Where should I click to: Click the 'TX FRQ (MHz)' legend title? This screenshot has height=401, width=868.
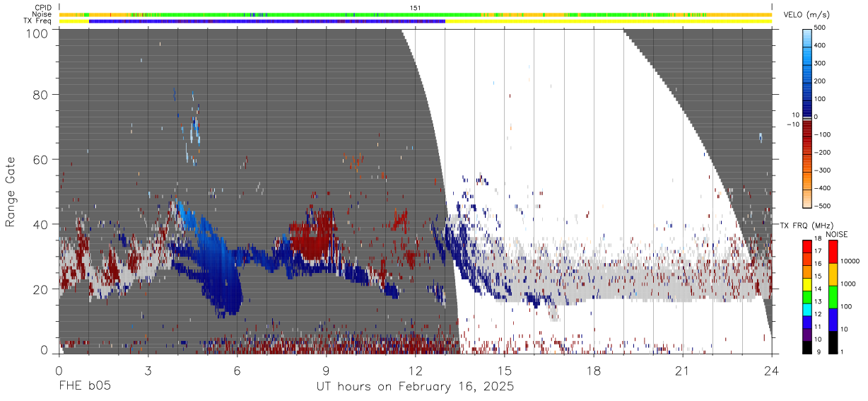807,226
